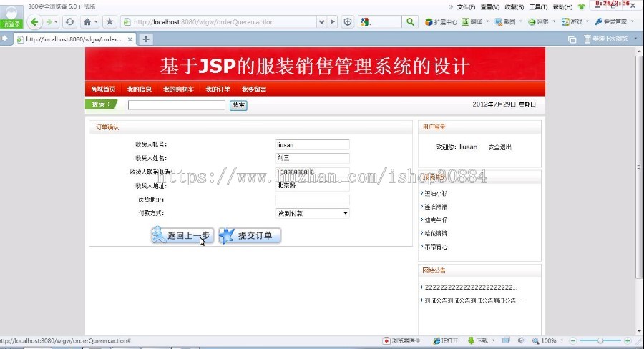Open the 文件(F) menu
Screen dimensions: 644x349
point(466,7)
